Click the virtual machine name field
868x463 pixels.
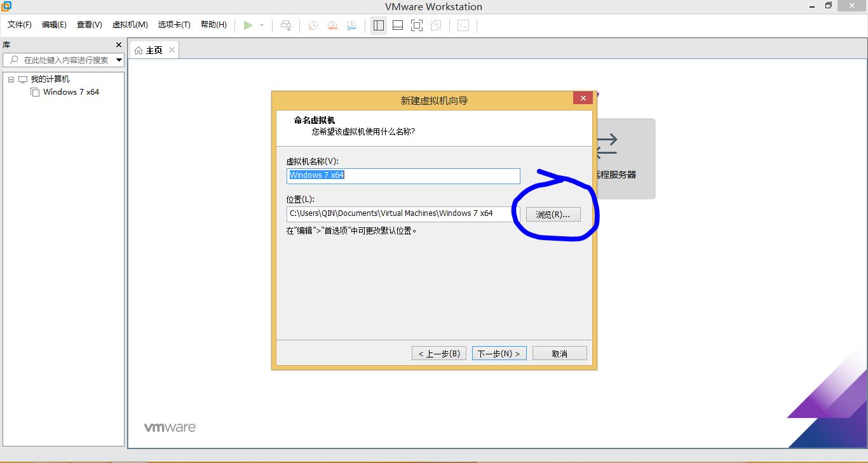pyautogui.click(x=403, y=175)
